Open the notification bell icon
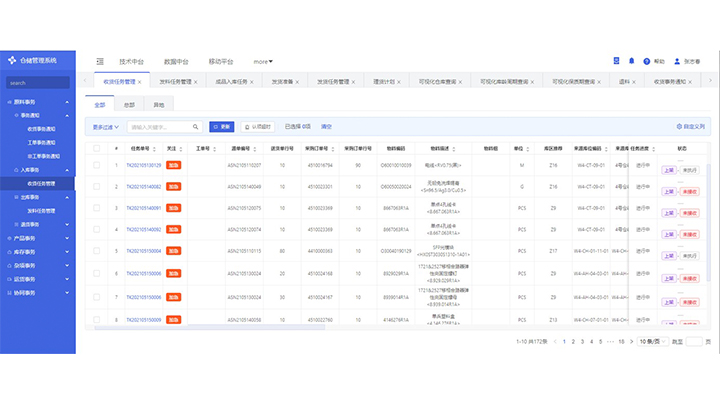This screenshot has width=720, height=404. coord(631,61)
